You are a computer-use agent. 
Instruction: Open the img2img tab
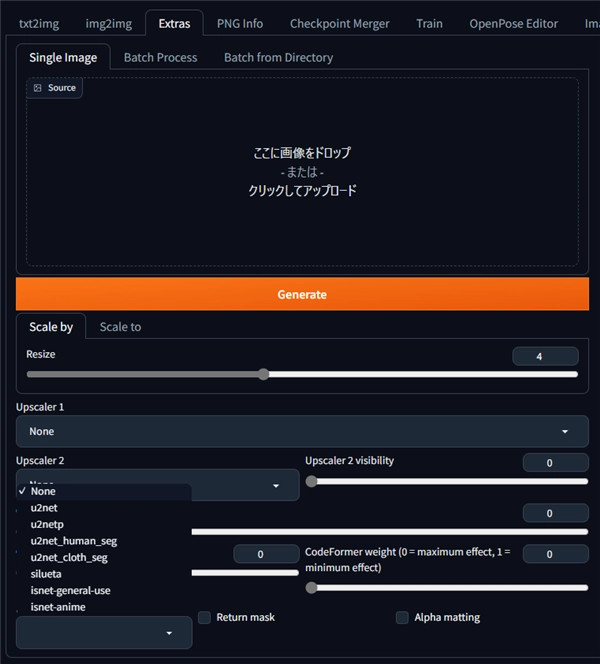(108, 24)
